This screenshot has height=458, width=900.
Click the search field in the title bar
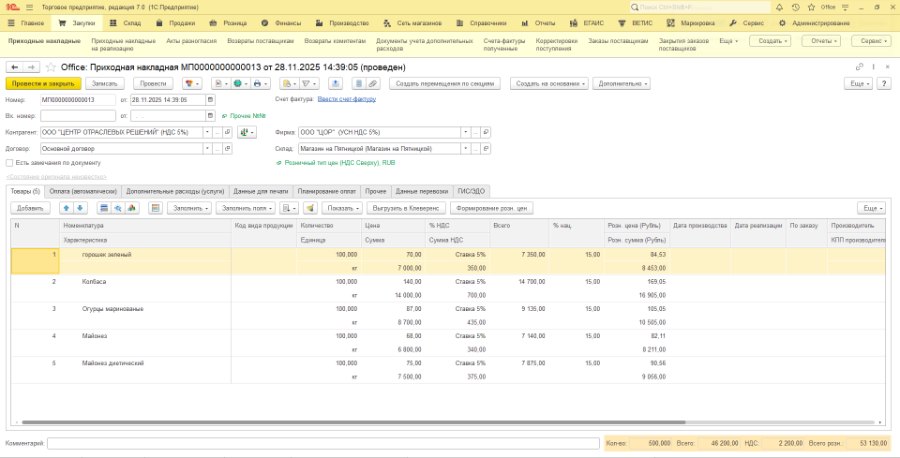click(700, 7)
